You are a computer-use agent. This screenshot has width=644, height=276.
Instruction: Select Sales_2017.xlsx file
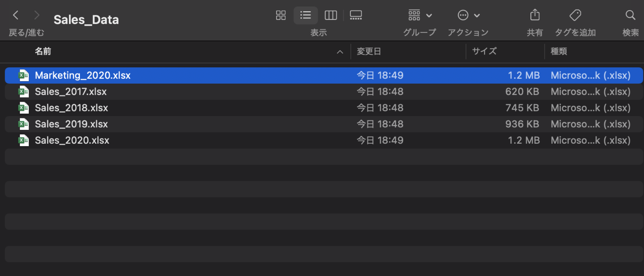pos(324,92)
